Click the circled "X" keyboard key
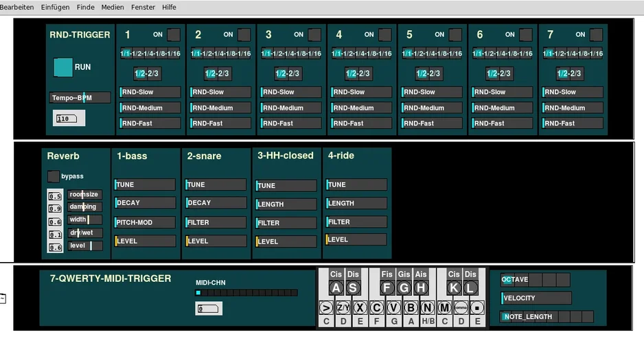The image size is (644, 343). (360, 307)
